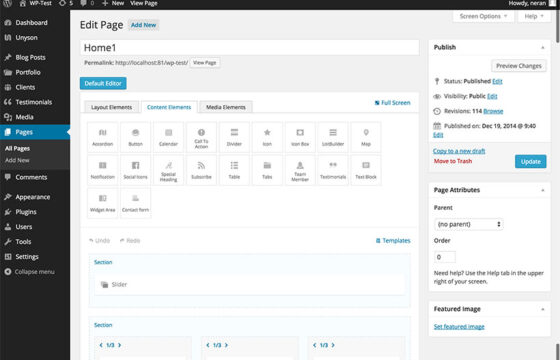Add an Icon element
The image size is (560, 360).
pyautogui.click(x=267, y=138)
